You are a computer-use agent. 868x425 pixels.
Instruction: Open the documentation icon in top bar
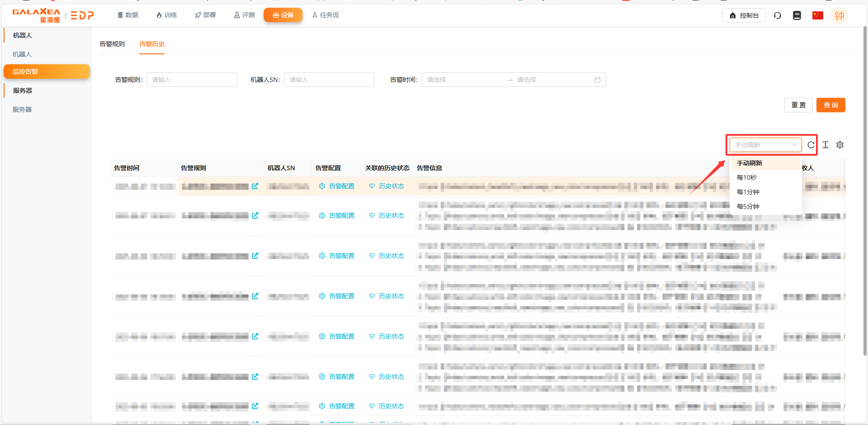pyautogui.click(x=797, y=15)
